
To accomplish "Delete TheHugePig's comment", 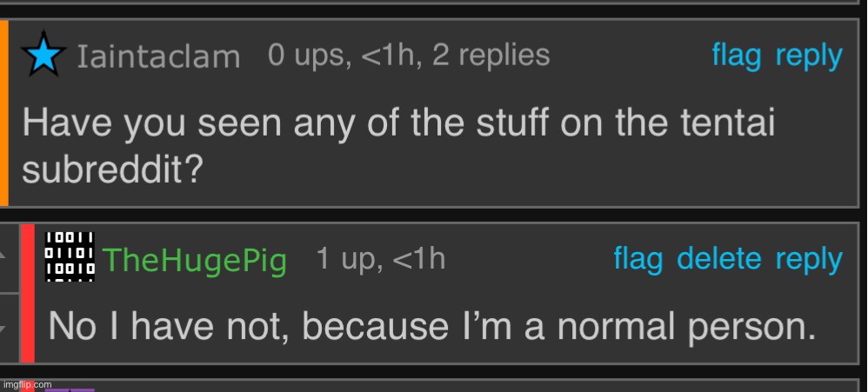I will 718,259.
